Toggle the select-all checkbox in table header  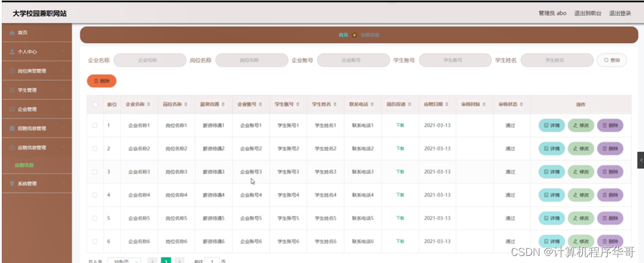click(x=95, y=104)
